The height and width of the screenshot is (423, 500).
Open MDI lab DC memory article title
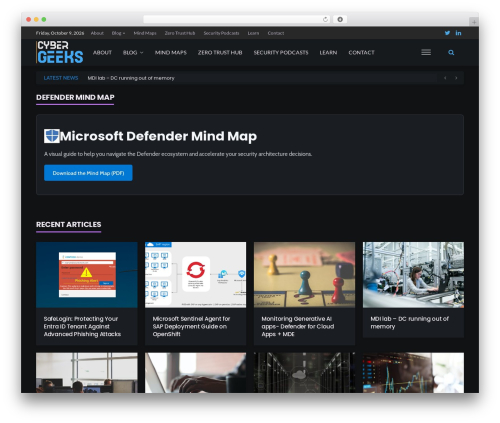(x=410, y=322)
